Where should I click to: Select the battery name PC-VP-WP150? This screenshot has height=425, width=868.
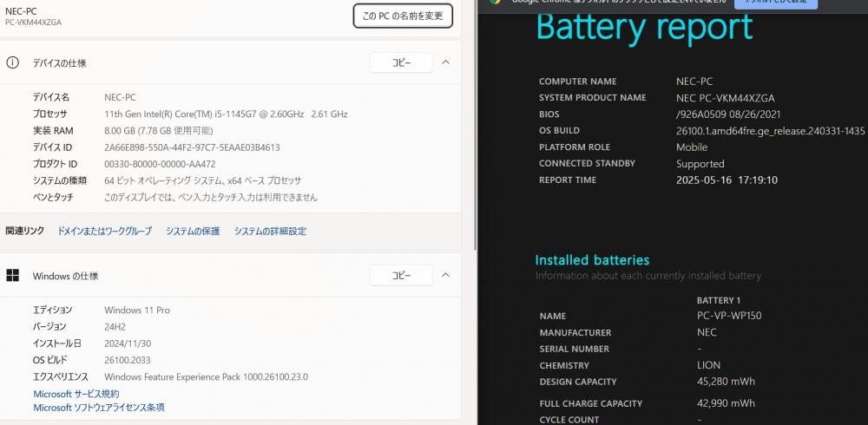(x=729, y=316)
